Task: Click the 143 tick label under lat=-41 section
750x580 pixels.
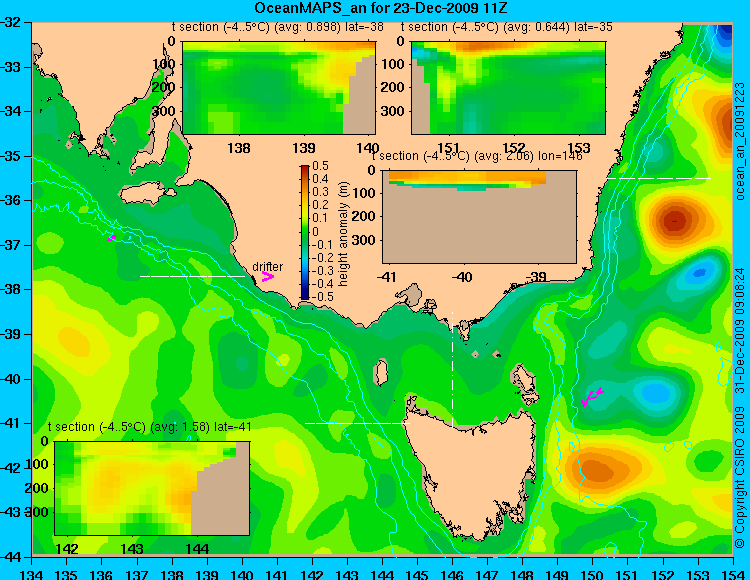Action: tap(132, 548)
